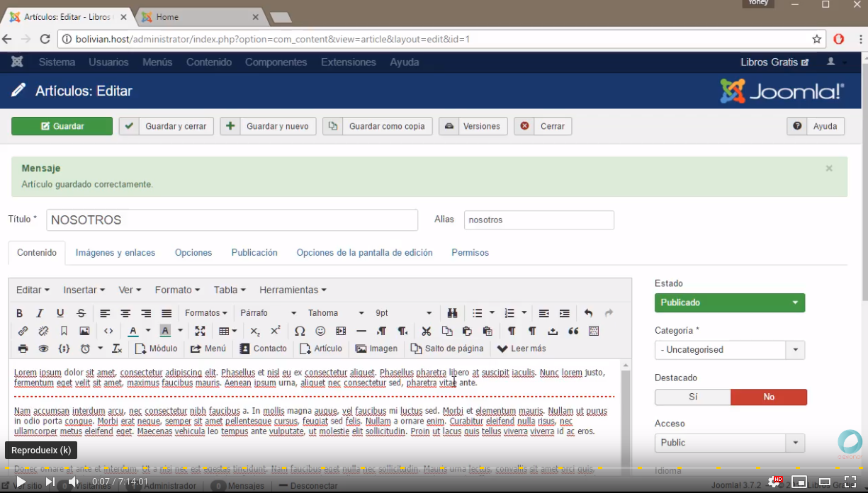Justify the text alignment
The width and height of the screenshot is (868, 493).
(167, 313)
